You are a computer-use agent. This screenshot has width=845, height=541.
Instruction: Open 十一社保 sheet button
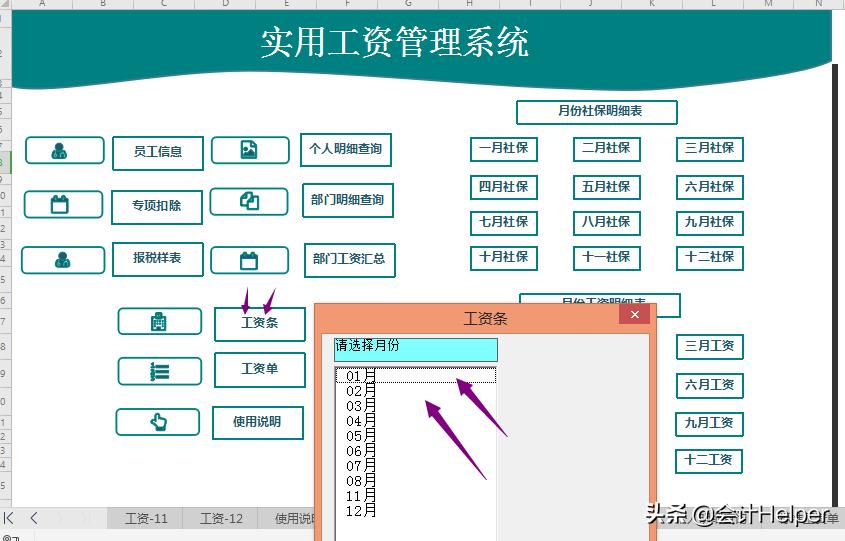coord(607,258)
